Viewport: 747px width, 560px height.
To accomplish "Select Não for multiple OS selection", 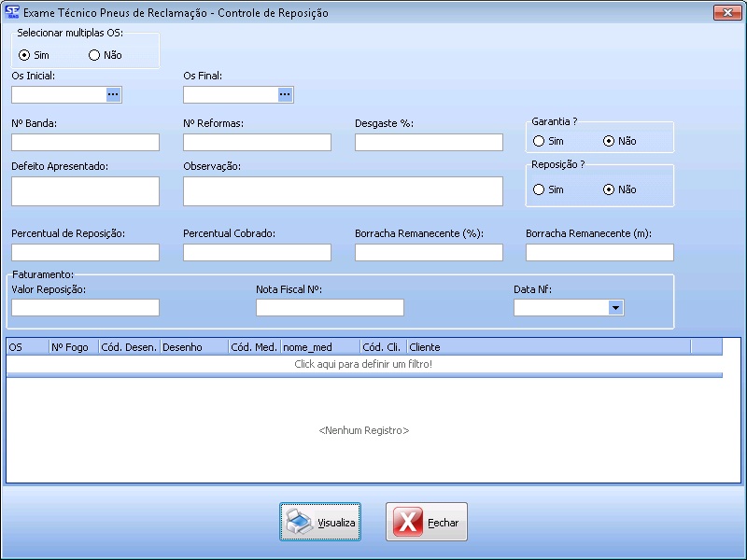I will click(94, 55).
